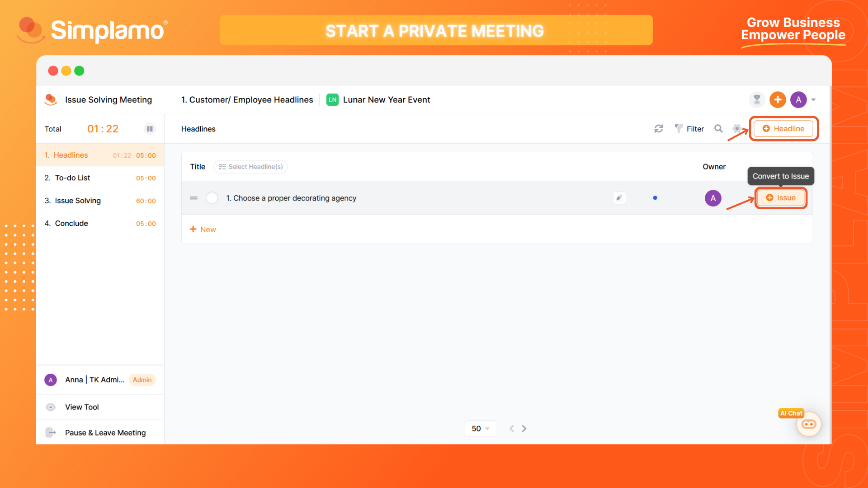Add a new Headline

click(x=783, y=129)
